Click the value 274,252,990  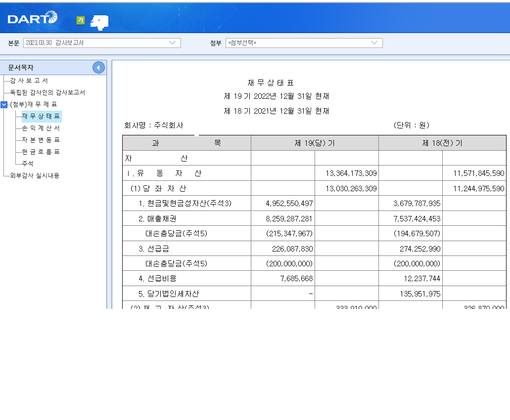point(420,249)
